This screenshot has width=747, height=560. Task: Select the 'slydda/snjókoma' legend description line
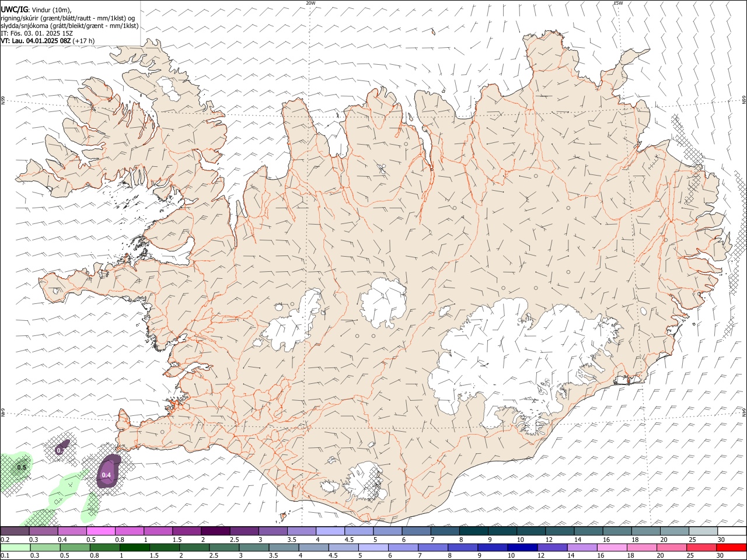69,26
